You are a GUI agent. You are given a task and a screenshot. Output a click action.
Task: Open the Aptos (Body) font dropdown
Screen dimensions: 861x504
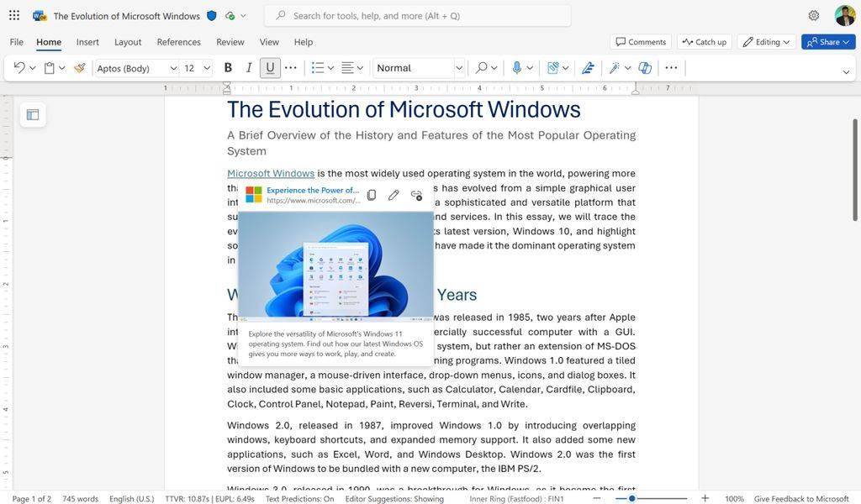[x=173, y=68]
